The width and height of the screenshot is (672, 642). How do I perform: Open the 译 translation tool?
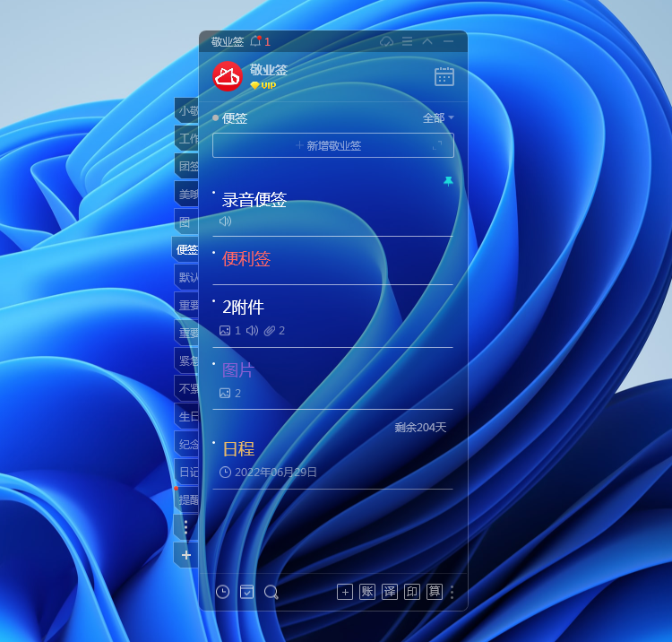click(x=390, y=592)
